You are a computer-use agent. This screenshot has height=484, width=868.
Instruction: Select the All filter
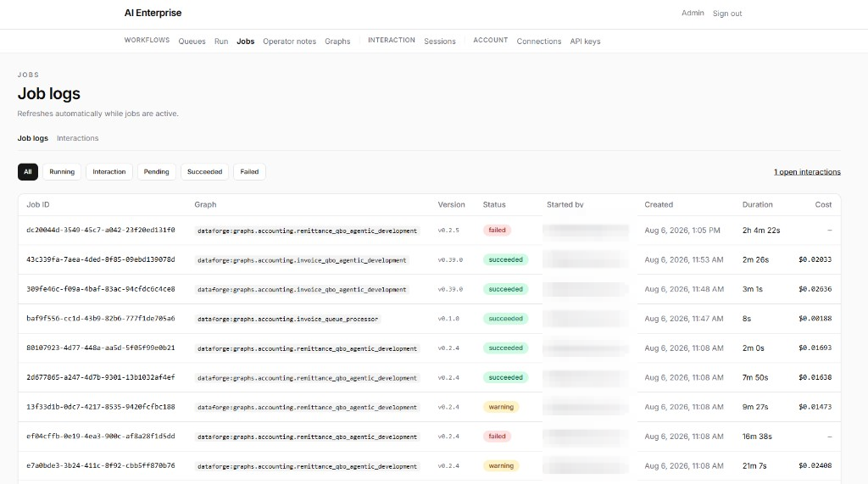(28, 172)
